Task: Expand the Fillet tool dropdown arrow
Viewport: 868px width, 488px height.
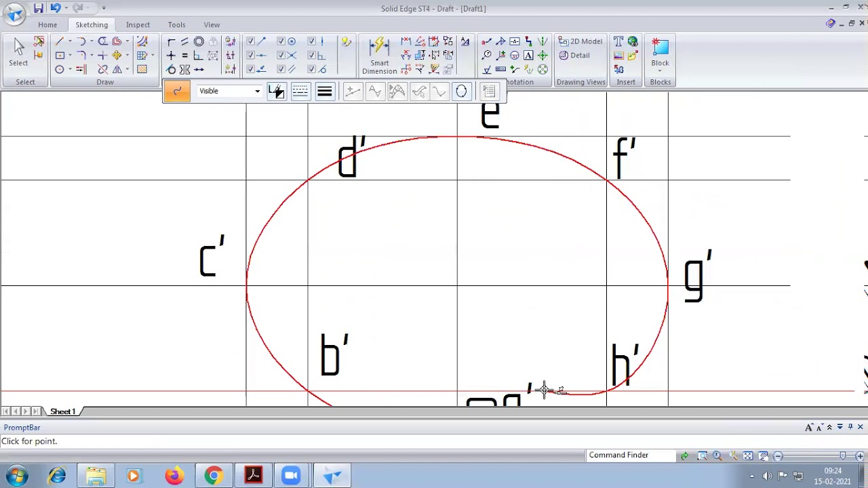Action: [x=92, y=56]
